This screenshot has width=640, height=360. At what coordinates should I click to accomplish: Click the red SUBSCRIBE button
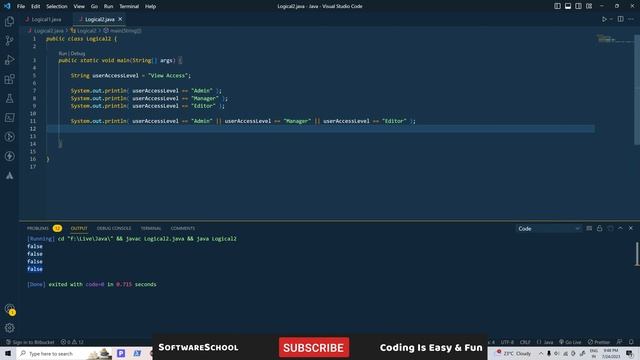[314, 347]
